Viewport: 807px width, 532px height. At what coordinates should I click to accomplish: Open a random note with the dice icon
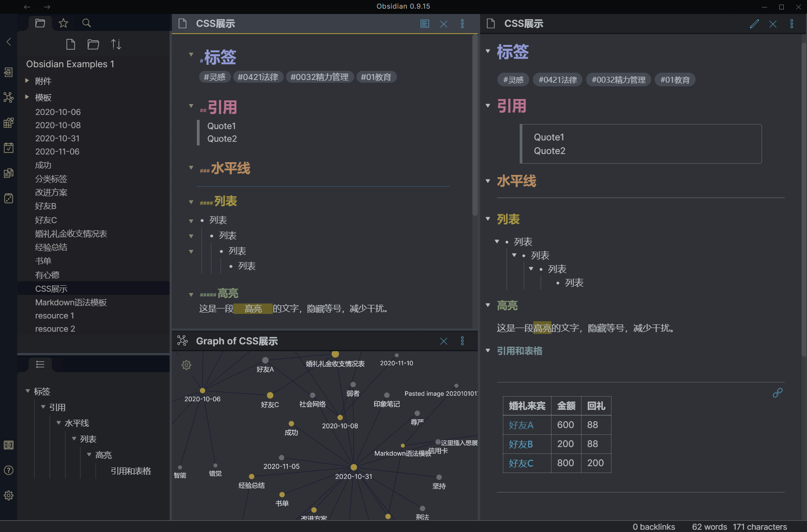click(x=8, y=199)
